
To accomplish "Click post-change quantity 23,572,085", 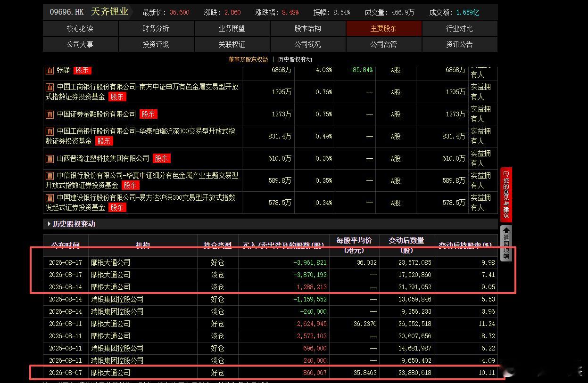I will tap(414, 262).
